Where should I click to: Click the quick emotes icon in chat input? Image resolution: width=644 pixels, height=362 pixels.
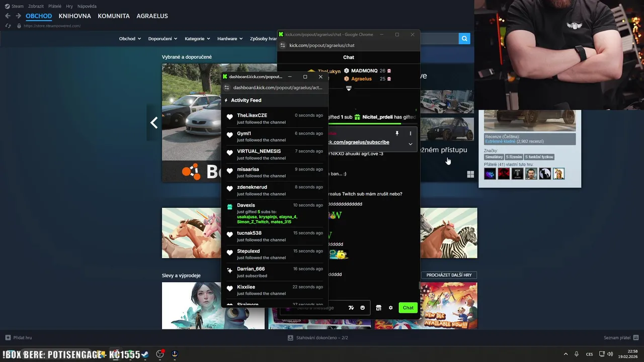pyautogui.click(x=351, y=308)
